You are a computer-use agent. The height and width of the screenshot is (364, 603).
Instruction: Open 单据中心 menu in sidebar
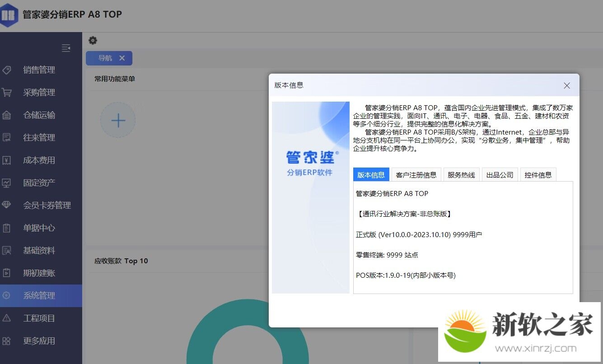(41, 228)
